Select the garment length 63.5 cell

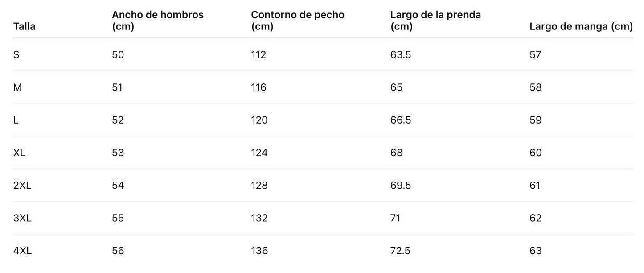pyautogui.click(x=401, y=55)
